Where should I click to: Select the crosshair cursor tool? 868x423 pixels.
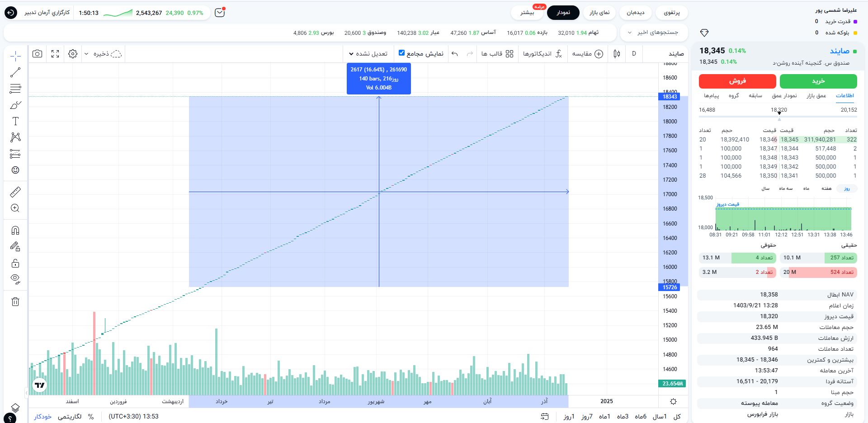click(15, 56)
